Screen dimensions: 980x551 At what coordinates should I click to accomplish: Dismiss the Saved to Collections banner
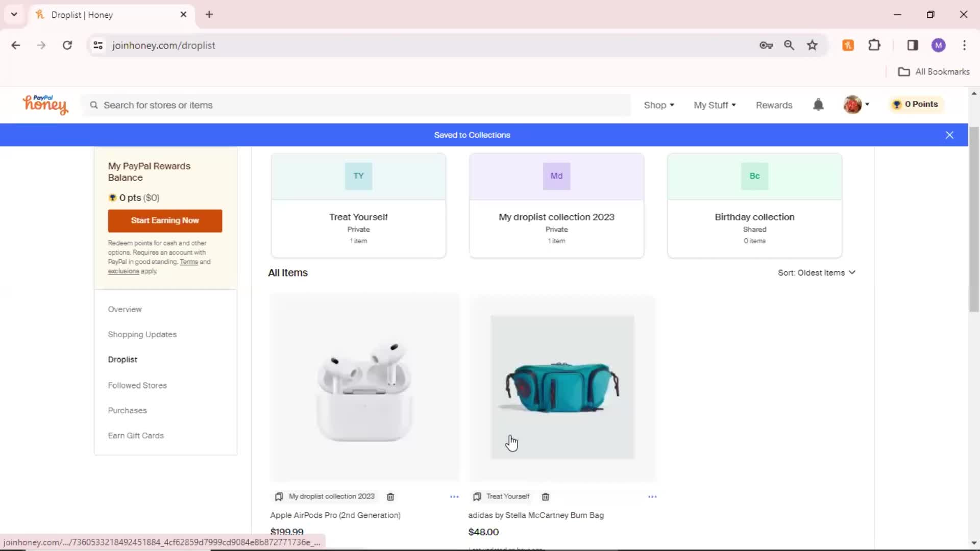coord(949,135)
